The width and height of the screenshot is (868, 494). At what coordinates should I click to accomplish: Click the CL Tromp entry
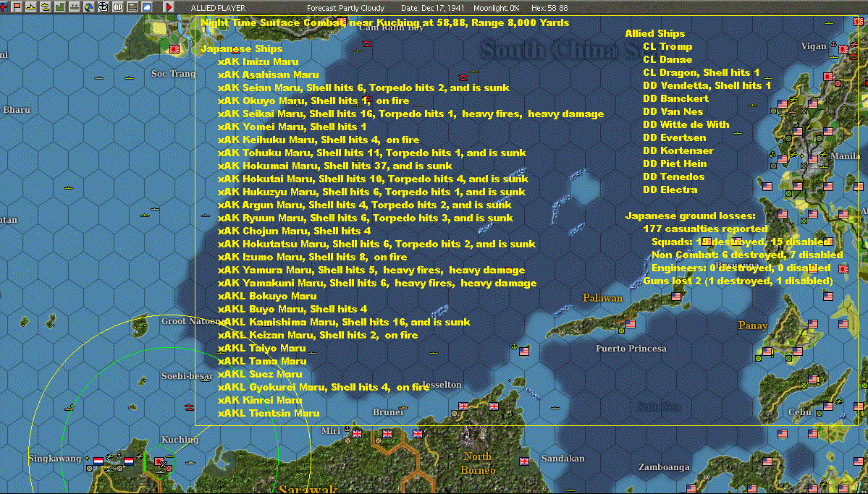pyautogui.click(x=667, y=46)
